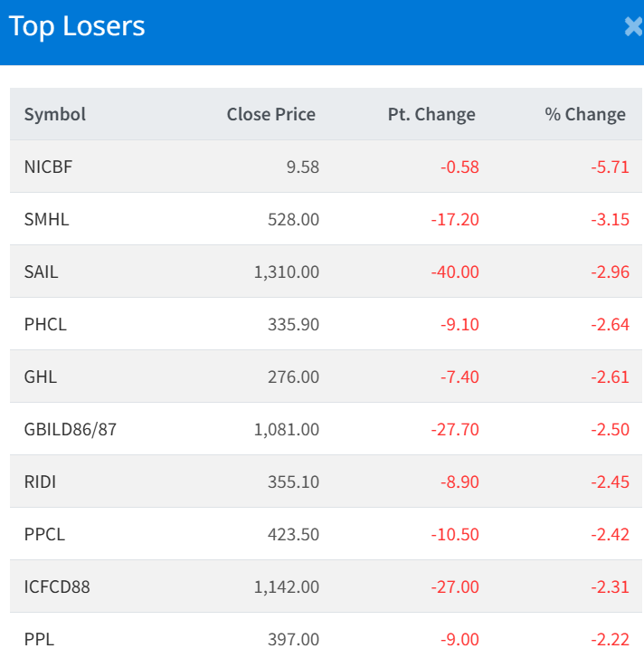This screenshot has height=658, width=644.
Task: Open the PPL stock symbol
Action: pos(39,639)
